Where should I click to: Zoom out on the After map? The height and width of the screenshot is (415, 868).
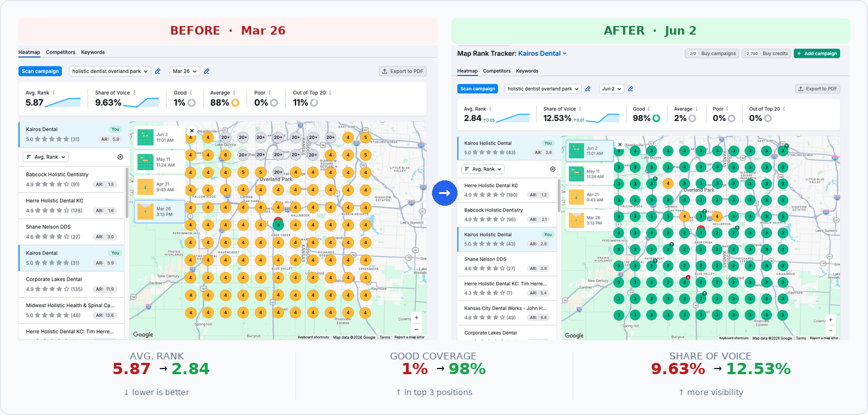click(x=831, y=331)
